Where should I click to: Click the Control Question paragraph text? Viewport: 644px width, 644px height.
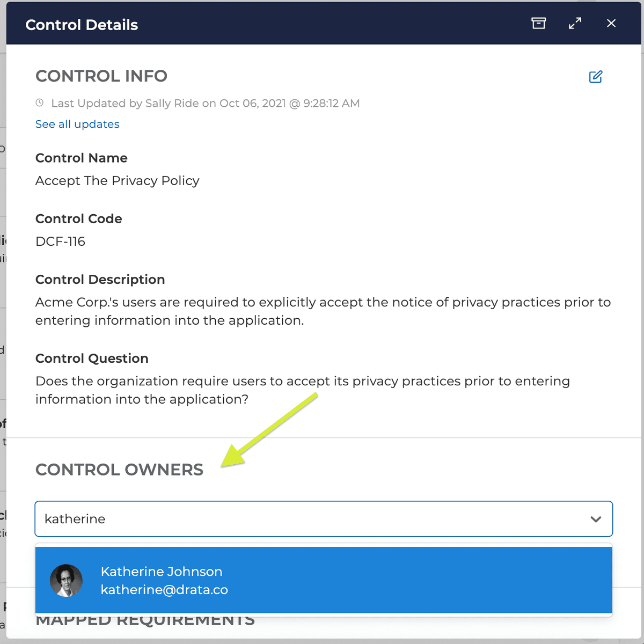click(303, 390)
